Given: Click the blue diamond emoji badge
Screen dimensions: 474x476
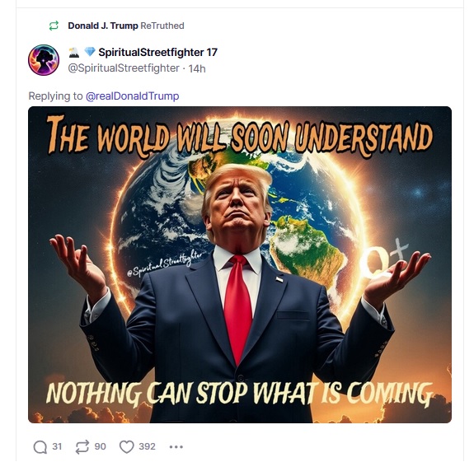Looking at the screenshot, I should [90, 52].
